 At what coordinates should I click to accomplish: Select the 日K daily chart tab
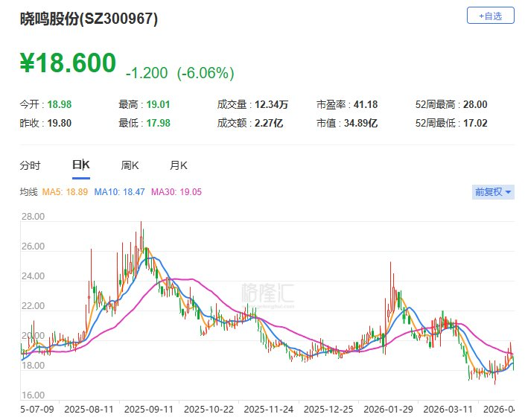click(80, 165)
